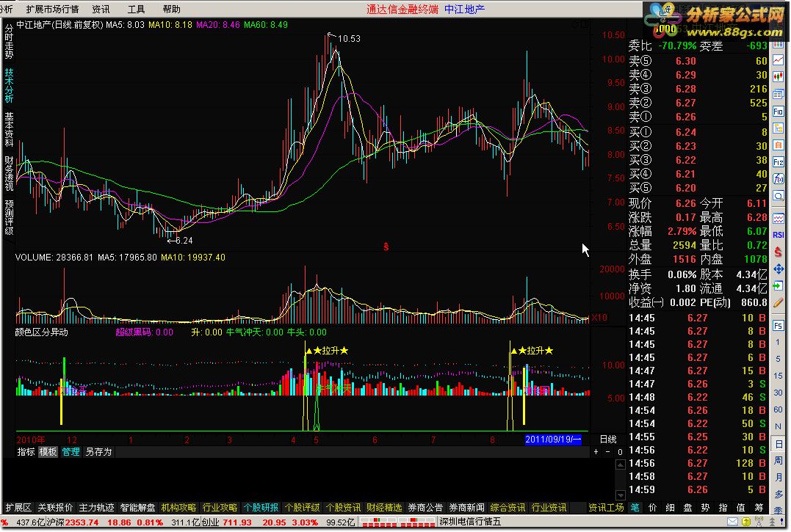Click the date label 2011/09/19/一
The image size is (791, 532).
point(553,440)
